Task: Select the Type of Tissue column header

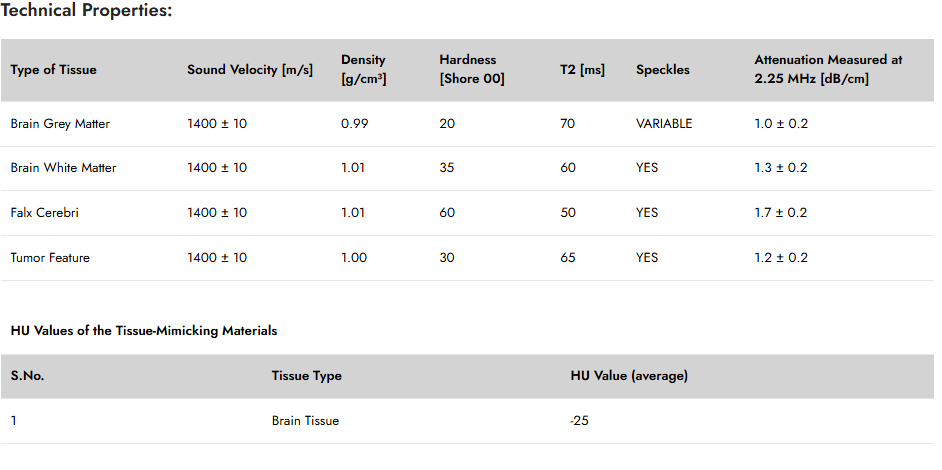Action: pos(53,70)
